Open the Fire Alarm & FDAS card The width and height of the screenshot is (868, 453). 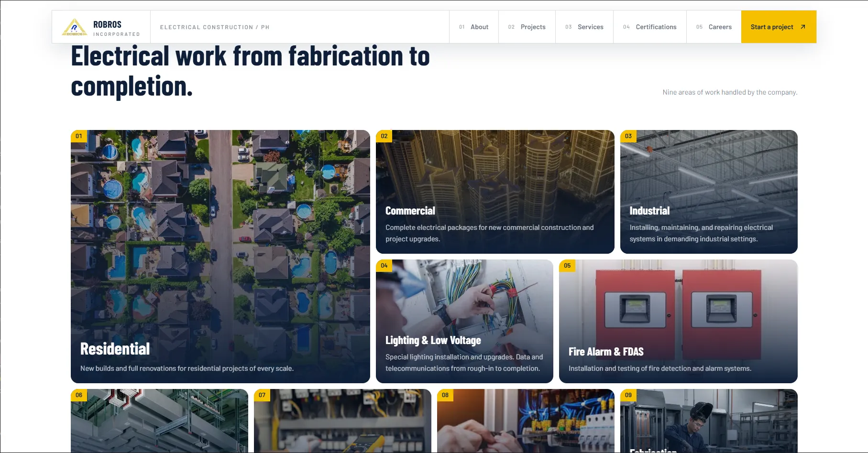pos(678,321)
